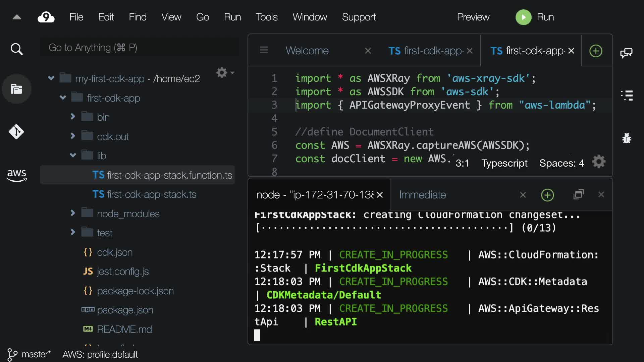The width and height of the screenshot is (644, 362).
Task: Open the Tools menu
Action: [x=266, y=17]
